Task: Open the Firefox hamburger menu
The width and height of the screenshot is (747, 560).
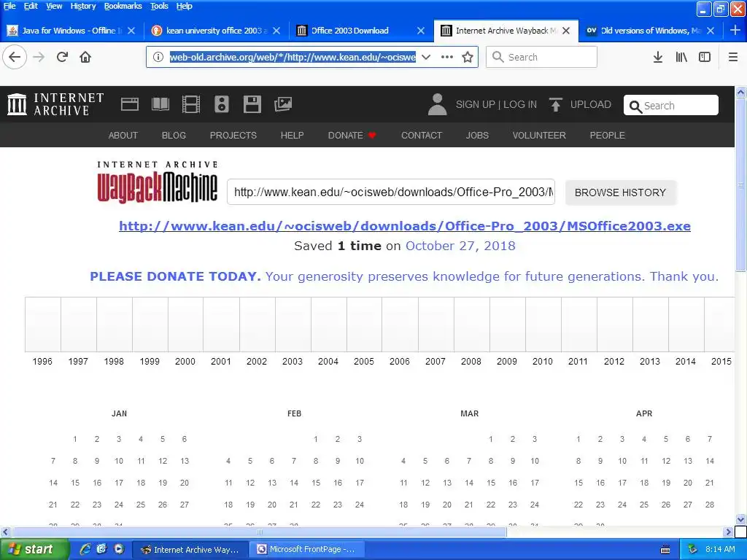Action: point(733,57)
